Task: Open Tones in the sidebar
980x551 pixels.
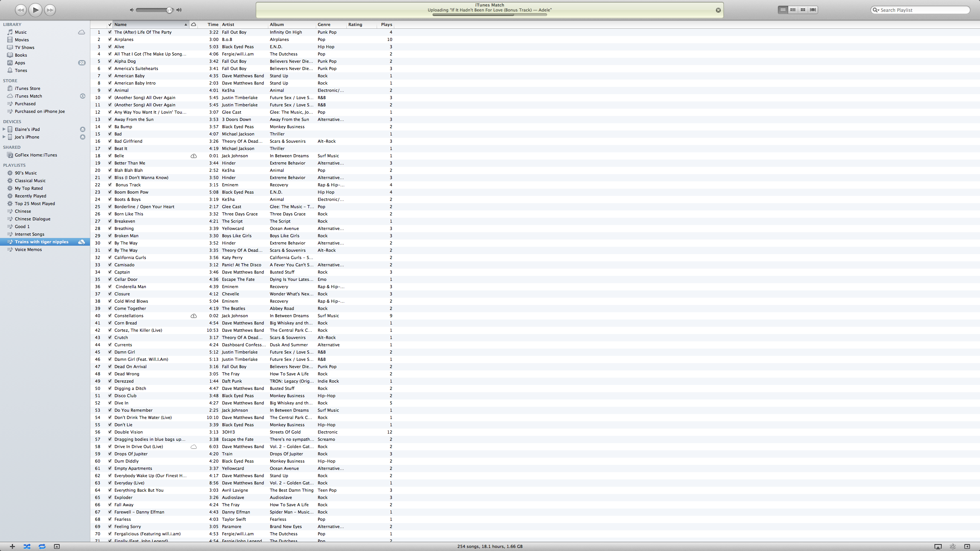Action: [21, 70]
